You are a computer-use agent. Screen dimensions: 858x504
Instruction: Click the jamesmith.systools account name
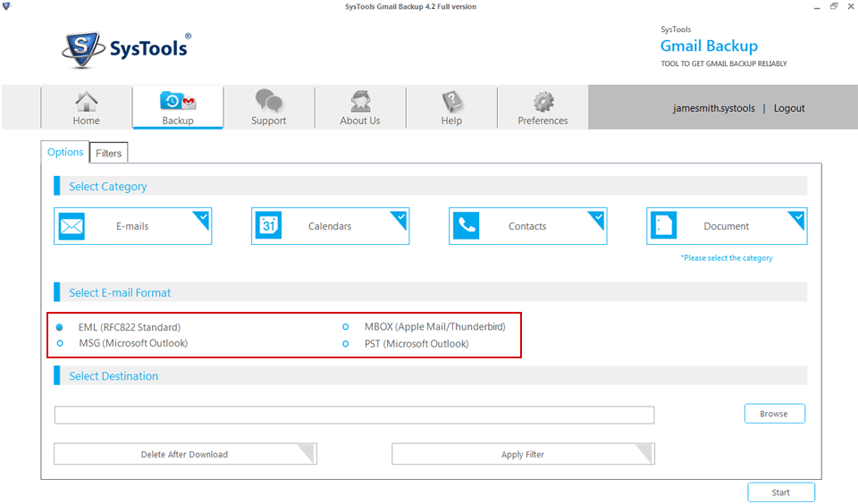(713, 108)
